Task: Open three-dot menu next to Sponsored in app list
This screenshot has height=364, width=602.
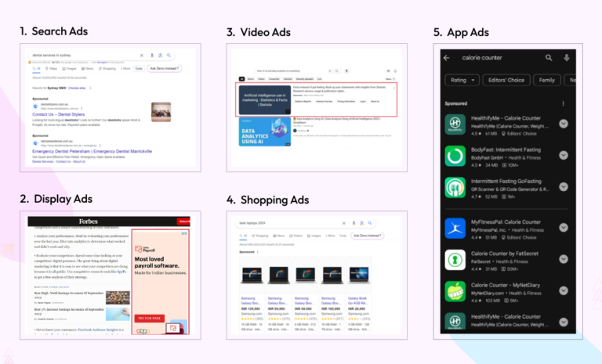Action: (564, 103)
